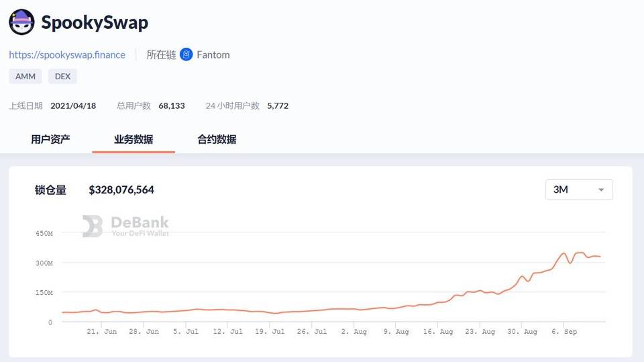
Task: Click the 上线日期 label
Action: [x=26, y=105]
